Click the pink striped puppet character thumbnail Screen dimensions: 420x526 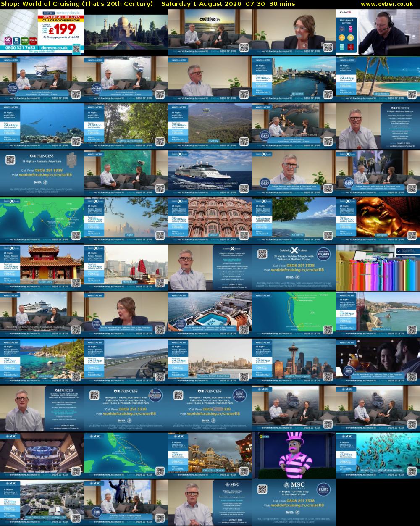(294, 455)
